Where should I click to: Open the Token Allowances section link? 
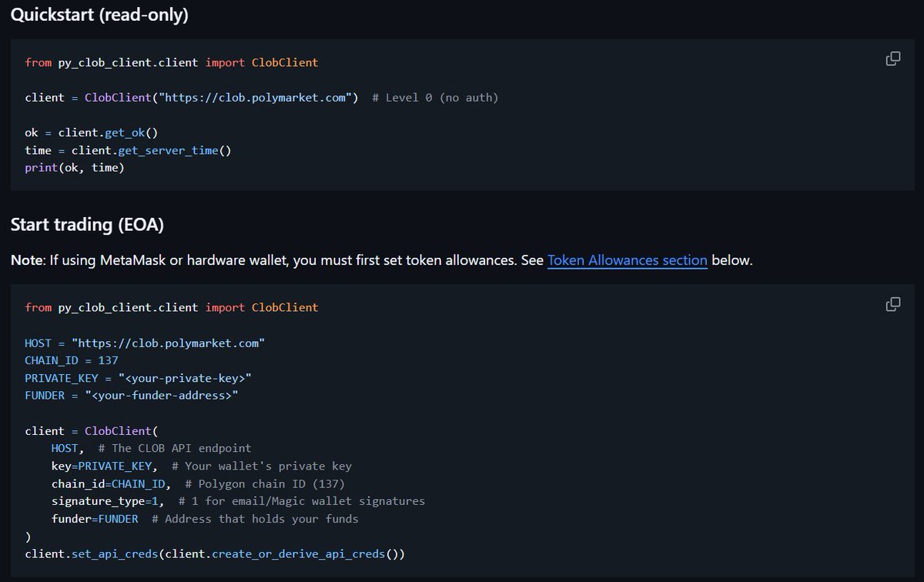627,260
